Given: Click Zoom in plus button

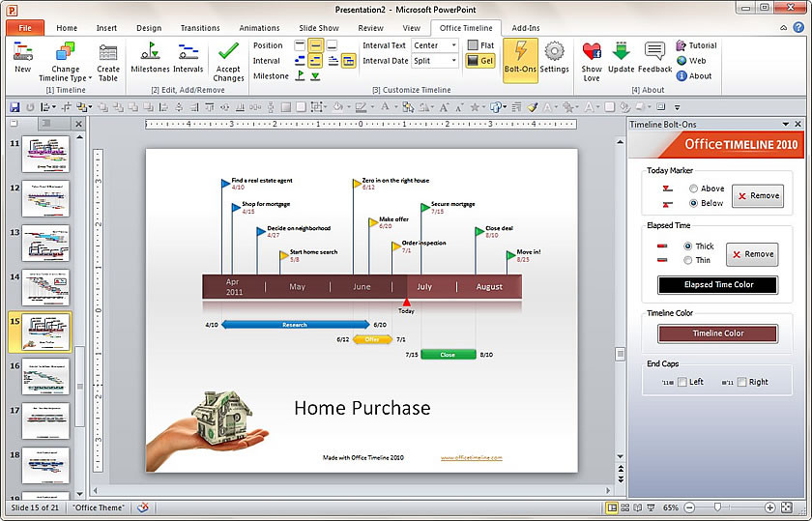Looking at the screenshot, I should click(x=770, y=507).
